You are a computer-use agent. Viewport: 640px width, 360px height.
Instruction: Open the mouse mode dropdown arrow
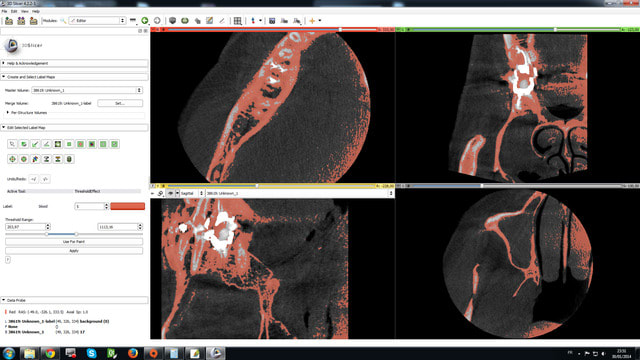[x=260, y=20]
